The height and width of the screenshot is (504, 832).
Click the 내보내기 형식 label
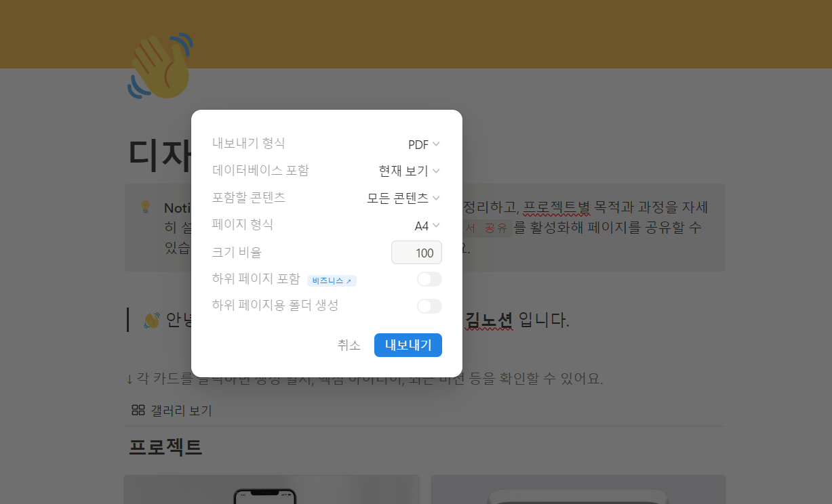(x=249, y=144)
